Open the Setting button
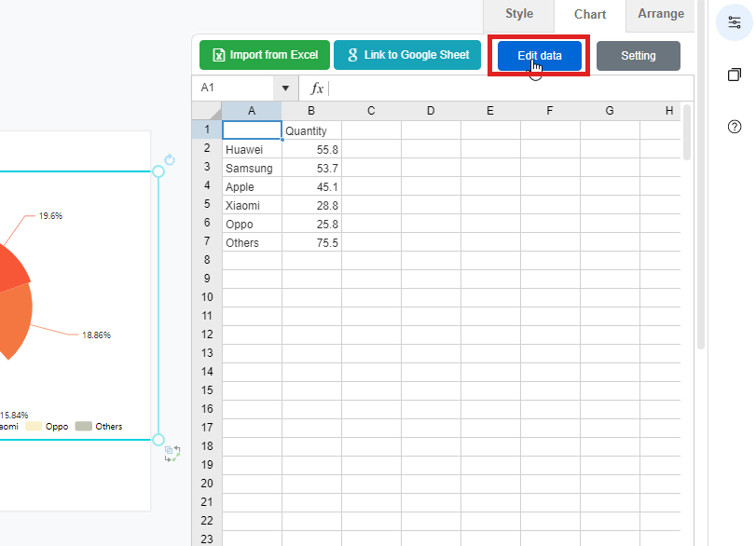Screen dimensions: 756x546 pyautogui.click(x=639, y=56)
